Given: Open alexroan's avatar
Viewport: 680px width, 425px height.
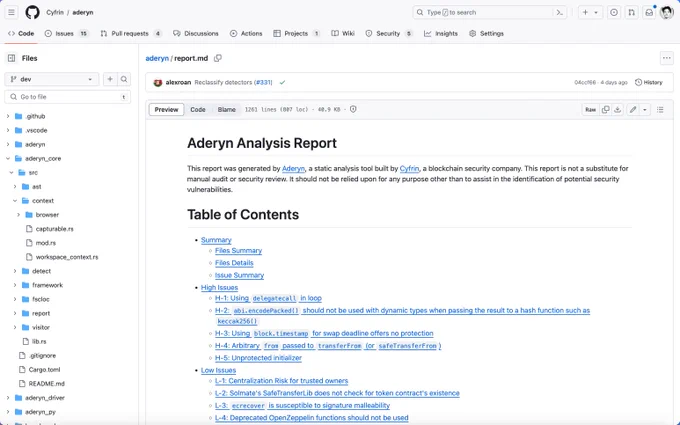Looking at the screenshot, I should point(158,82).
